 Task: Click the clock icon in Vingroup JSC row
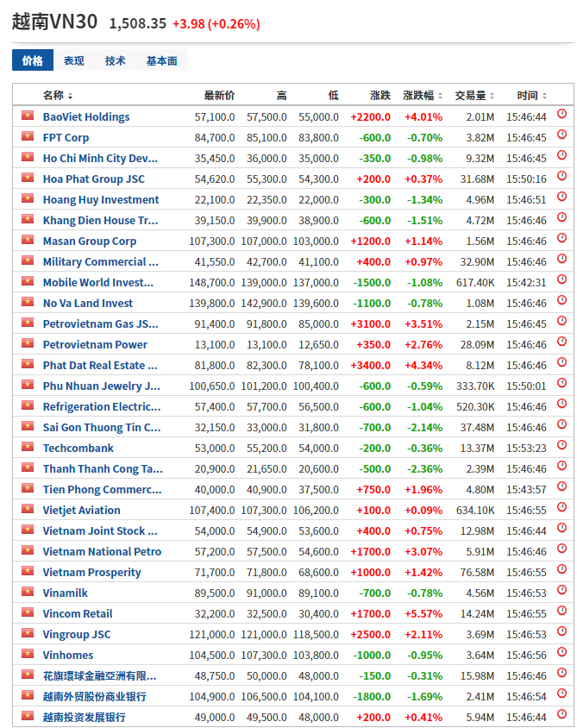click(561, 631)
